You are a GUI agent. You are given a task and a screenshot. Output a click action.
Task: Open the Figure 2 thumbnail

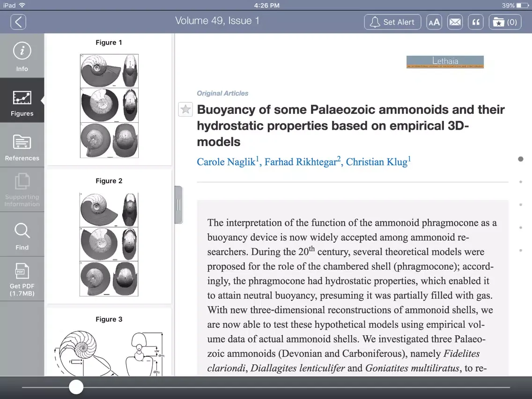[109, 244]
